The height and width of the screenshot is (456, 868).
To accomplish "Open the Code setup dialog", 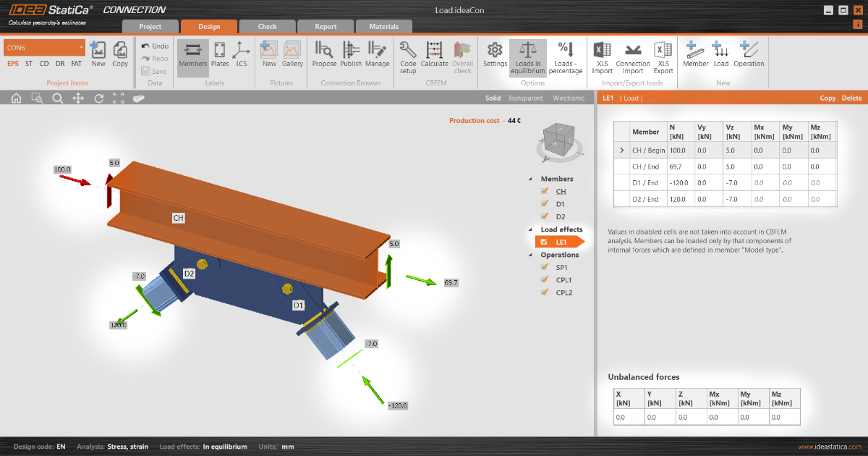I will point(407,58).
